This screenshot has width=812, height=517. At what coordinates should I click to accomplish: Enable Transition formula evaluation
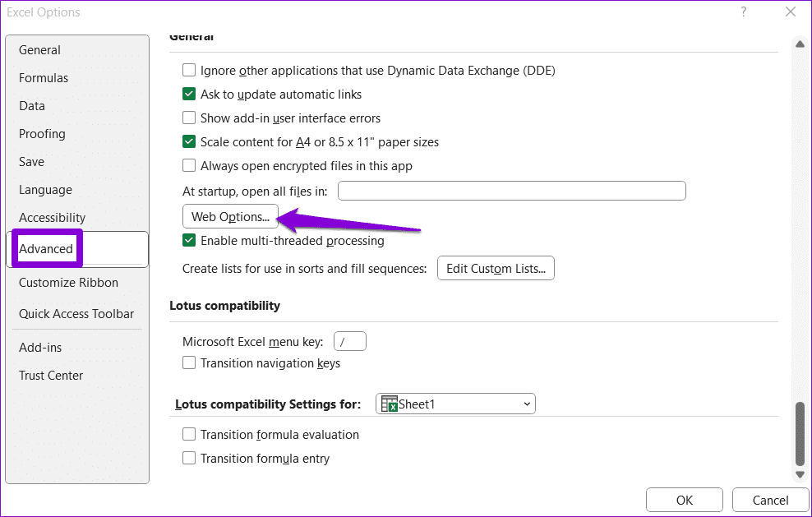tap(189, 434)
